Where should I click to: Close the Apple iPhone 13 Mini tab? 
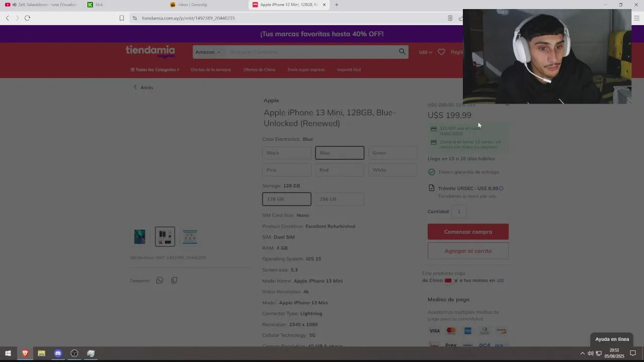click(324, 5)
